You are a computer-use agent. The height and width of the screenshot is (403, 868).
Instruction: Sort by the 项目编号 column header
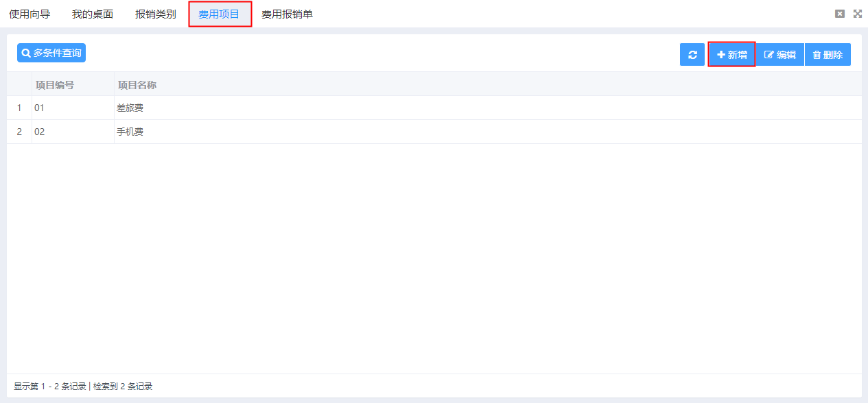(73, 84)
